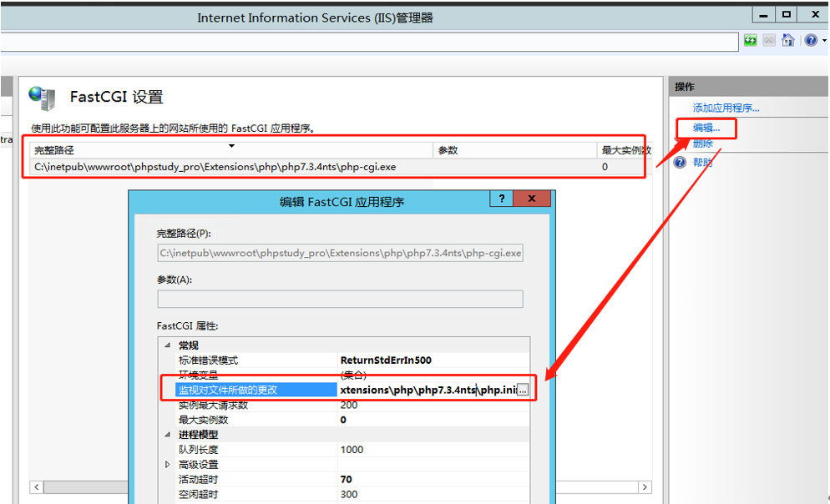830x504 pixels.
Task: Open the 添加应用程序... action link
Action: tap(726, 108)
